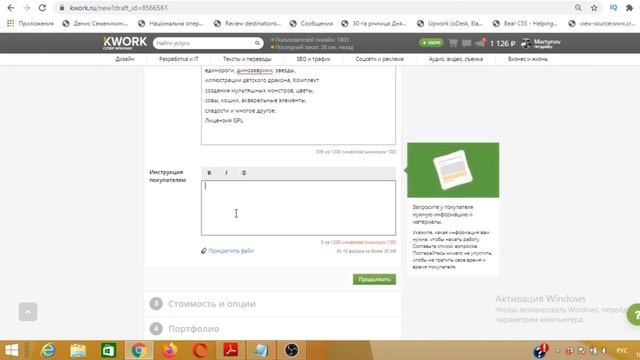Click in the description text area
Viewport: 640px width, 360px height.
click(x=298, y=105)
